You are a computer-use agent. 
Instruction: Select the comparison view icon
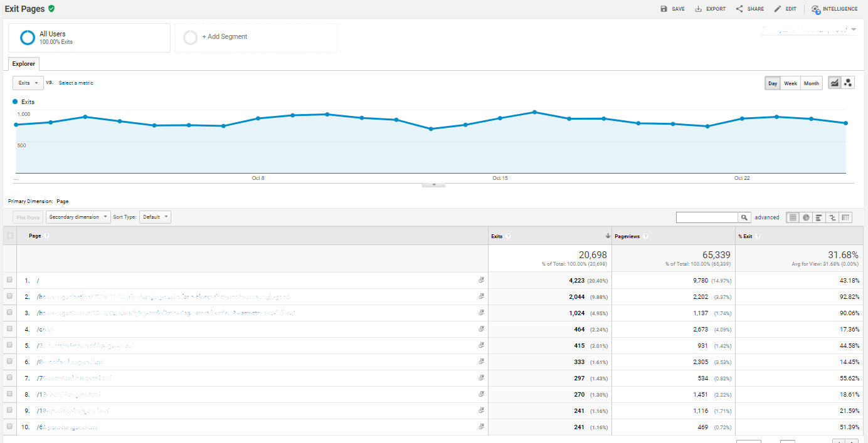[833, 217]
